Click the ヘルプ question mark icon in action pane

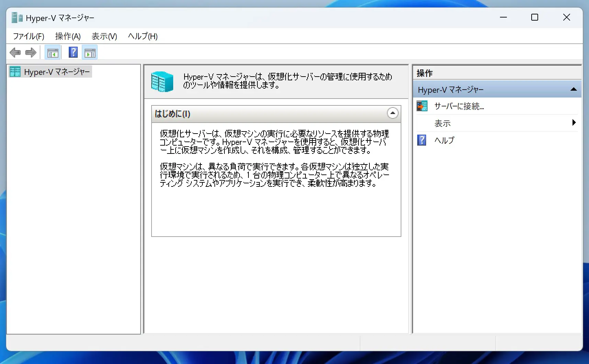[x=422, y=140]
